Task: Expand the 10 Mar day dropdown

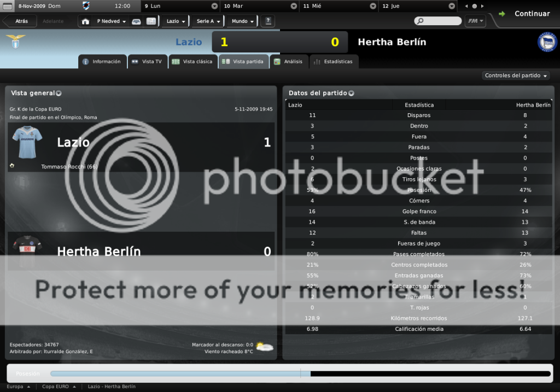Action: click(294, 6)
